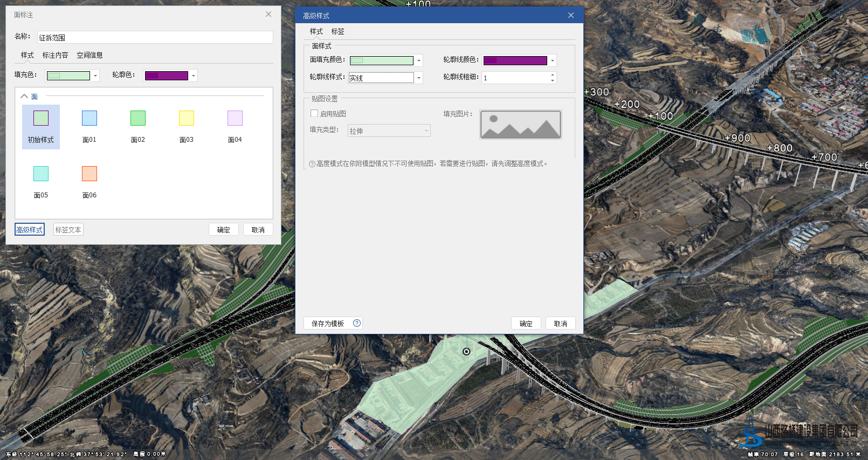Click the help icon beside 保存为模板
Screen dimensions: 868x460
pyautogui.click(x=357, y=323)
